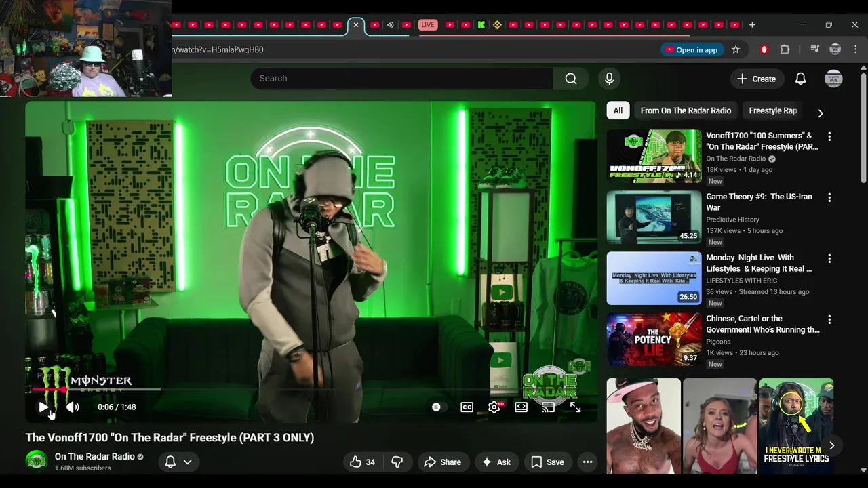
Task: Switch to theater mode
Action: [x=521, y=407]
